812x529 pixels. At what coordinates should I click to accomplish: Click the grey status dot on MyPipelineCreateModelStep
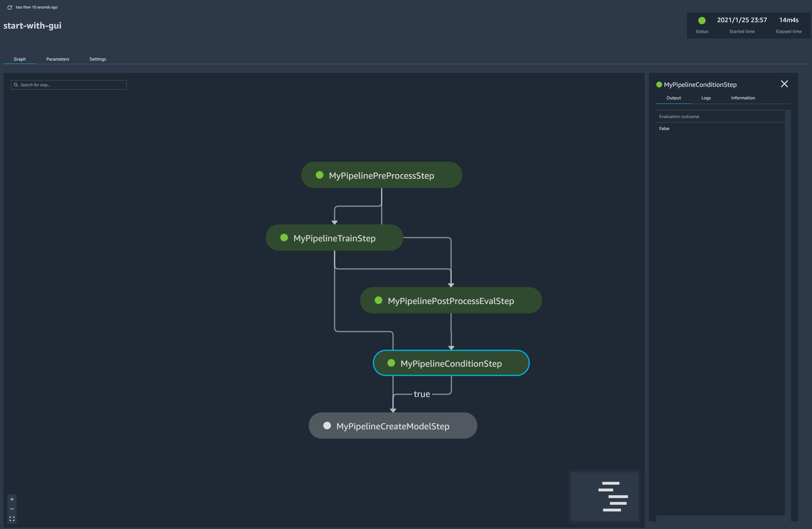coord(327,426)
